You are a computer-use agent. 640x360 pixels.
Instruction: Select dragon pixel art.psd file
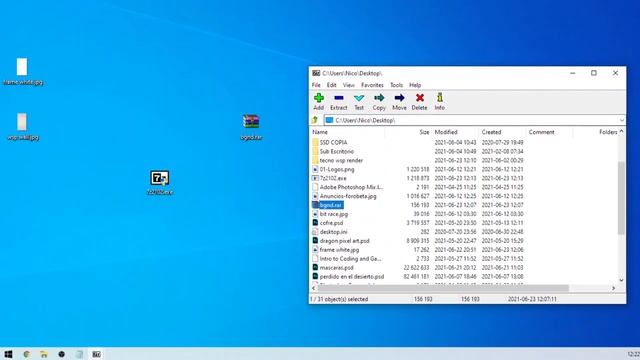pyautogui.click(x=344, y=241)
